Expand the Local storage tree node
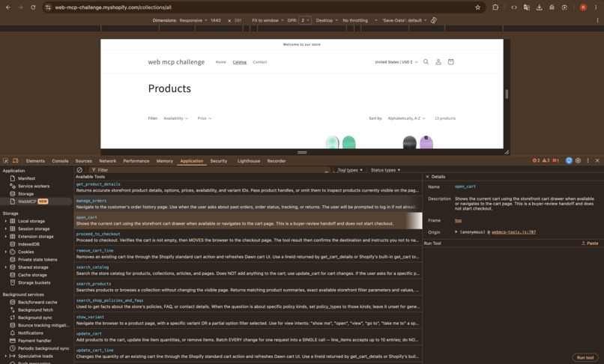604x364 pixels. coord(5,221)
